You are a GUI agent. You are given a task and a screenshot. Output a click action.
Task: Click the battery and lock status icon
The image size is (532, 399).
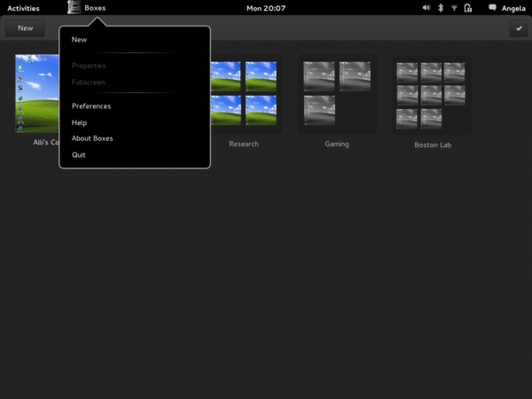[468, 8]
